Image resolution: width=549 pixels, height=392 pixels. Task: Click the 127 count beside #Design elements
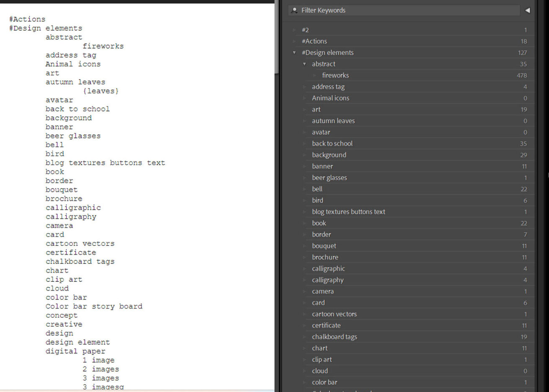tap(522, 53)
